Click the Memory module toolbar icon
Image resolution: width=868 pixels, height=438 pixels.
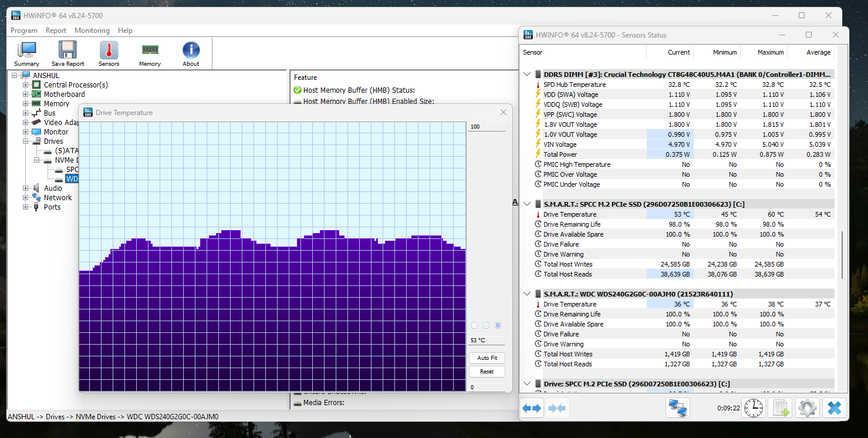[x=150, y=53]
